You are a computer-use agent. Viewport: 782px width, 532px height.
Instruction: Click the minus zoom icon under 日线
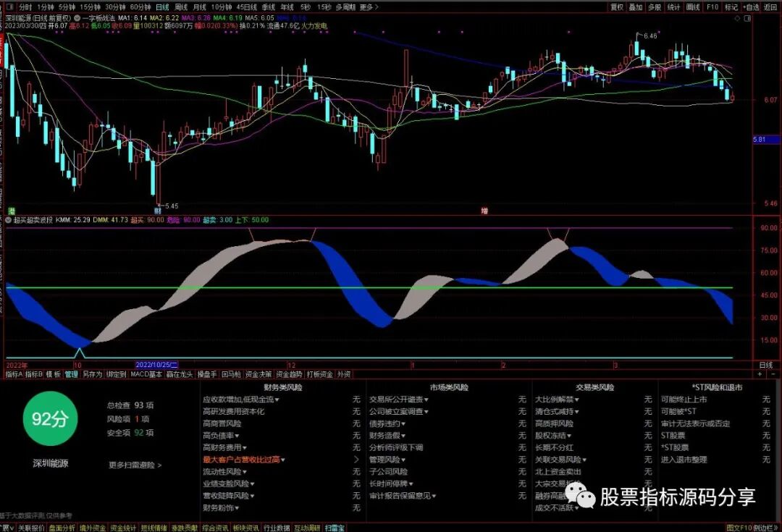point(773,374)
